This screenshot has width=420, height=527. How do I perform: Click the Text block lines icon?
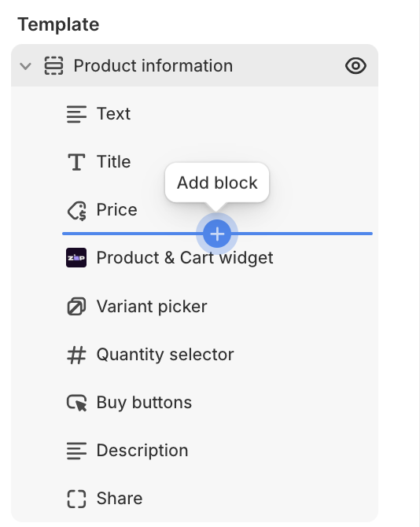click(76, 114)
